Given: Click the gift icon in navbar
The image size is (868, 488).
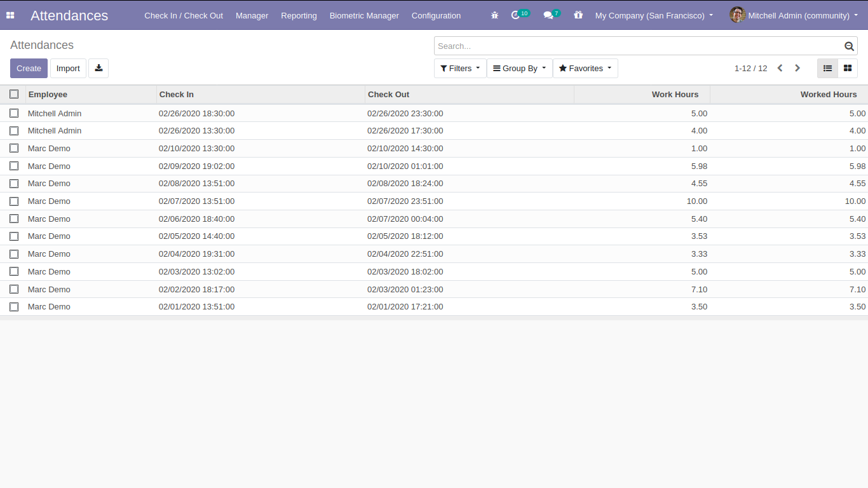Looking at the screenshot, I should [x=578, y=15].
